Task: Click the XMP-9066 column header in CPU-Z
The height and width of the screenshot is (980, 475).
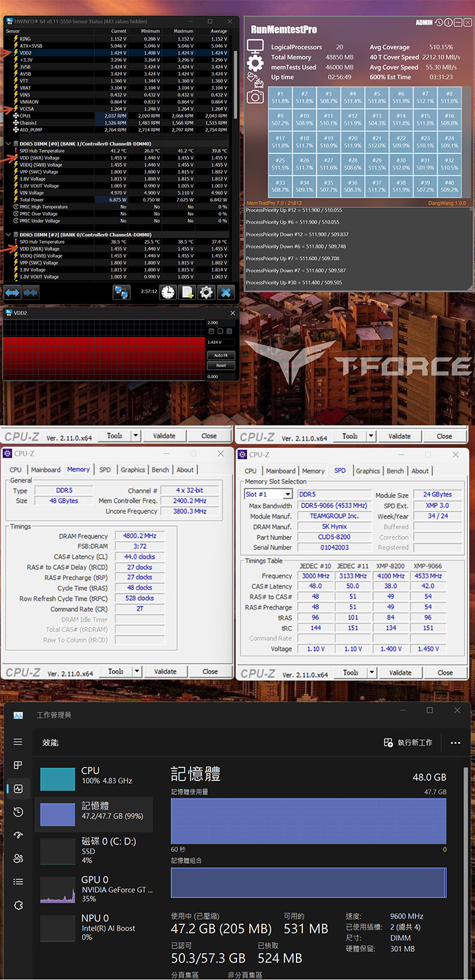Action: 428,566
